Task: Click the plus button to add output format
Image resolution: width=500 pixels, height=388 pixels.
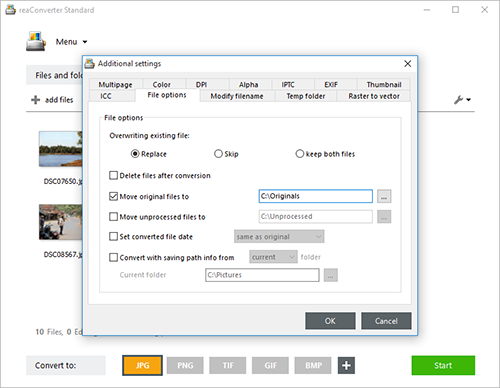Action: coord(346,365)
